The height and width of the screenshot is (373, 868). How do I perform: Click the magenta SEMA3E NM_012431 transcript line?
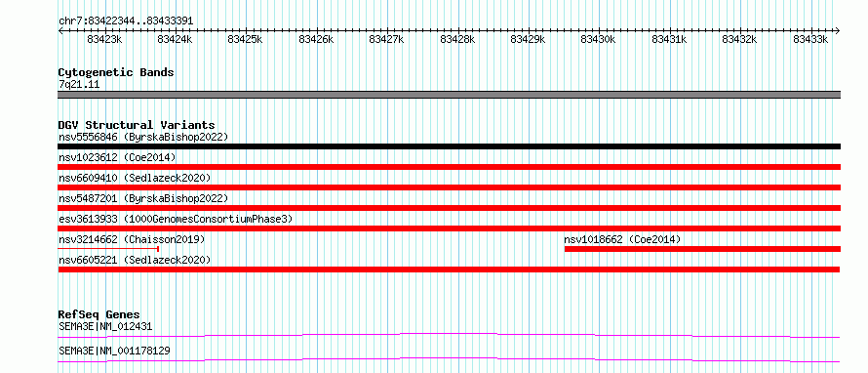tap(449, 335)
